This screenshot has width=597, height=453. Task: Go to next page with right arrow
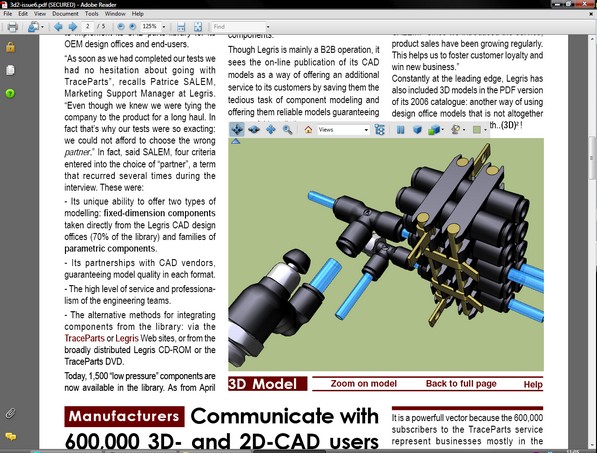(73, 27)
